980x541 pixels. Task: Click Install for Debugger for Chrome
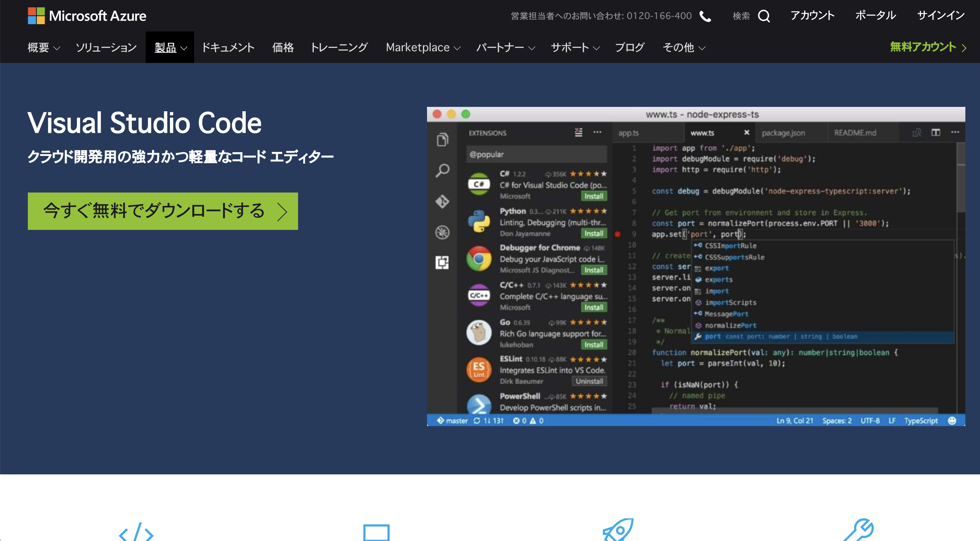[594, 270]
